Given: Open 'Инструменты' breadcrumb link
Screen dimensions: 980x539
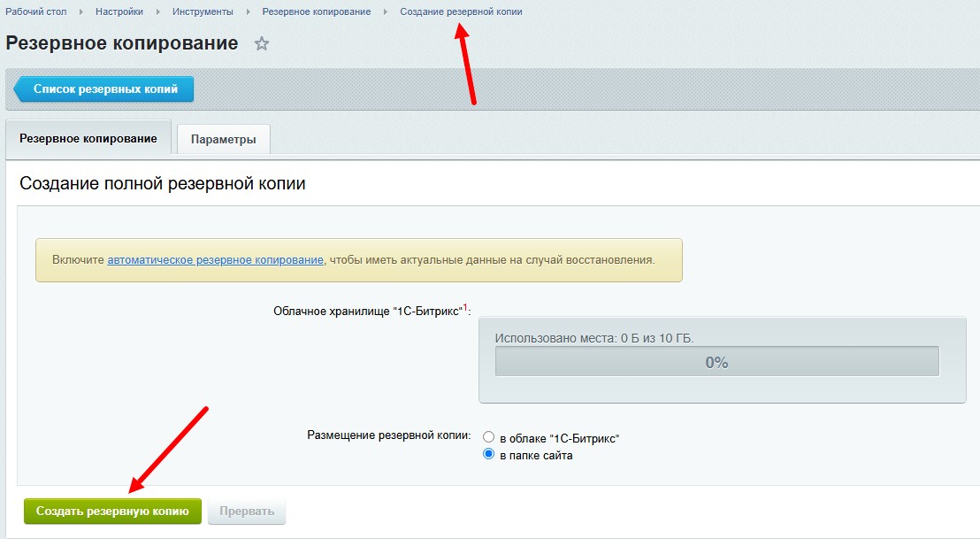Looking at the screenshot, I should pyautogui.click(x=203, y=12).
